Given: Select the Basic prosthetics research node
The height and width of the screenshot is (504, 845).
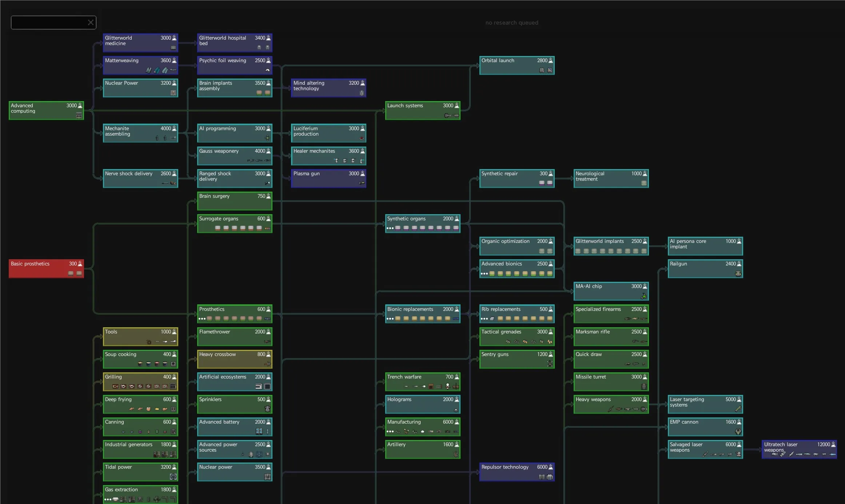Looking at the screenshot, I should point(46,268).
